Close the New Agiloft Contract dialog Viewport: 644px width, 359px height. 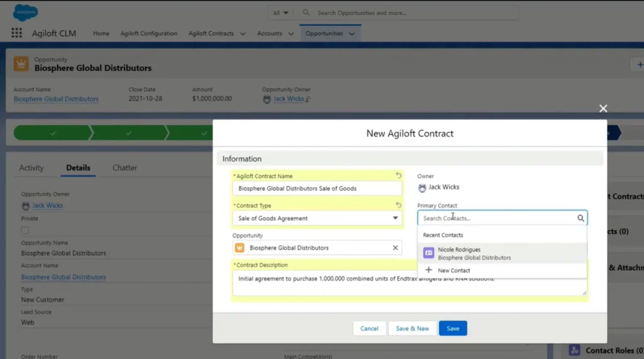603,108
